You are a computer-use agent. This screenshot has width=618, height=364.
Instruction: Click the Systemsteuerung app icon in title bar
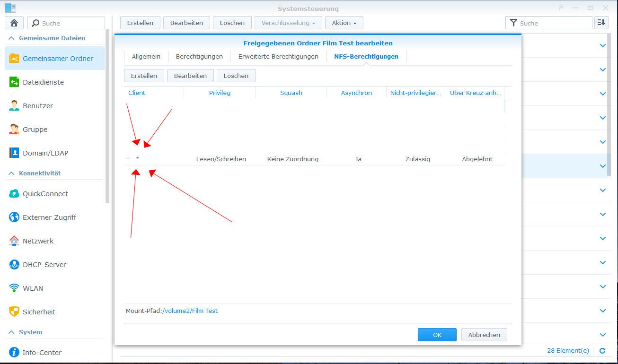point(10,8)
